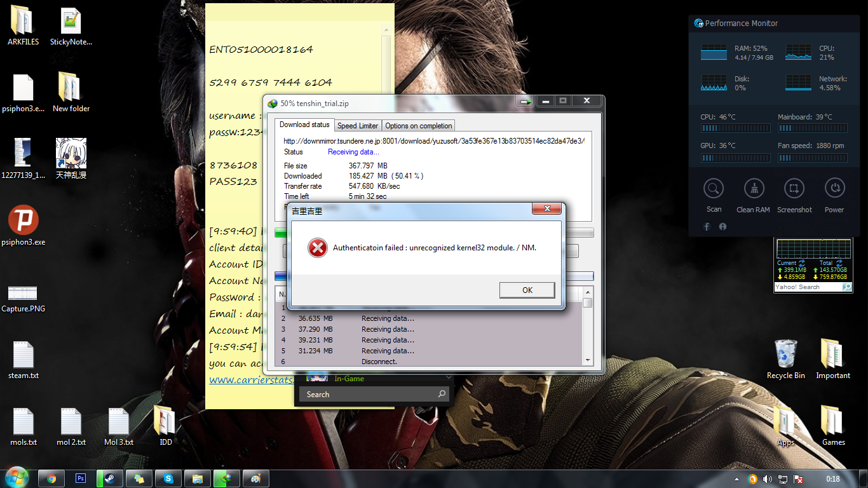The height and width of the screenshot is (488, 868).
Task: Click the taskbar clock
Action: click(x=833, y=479)
